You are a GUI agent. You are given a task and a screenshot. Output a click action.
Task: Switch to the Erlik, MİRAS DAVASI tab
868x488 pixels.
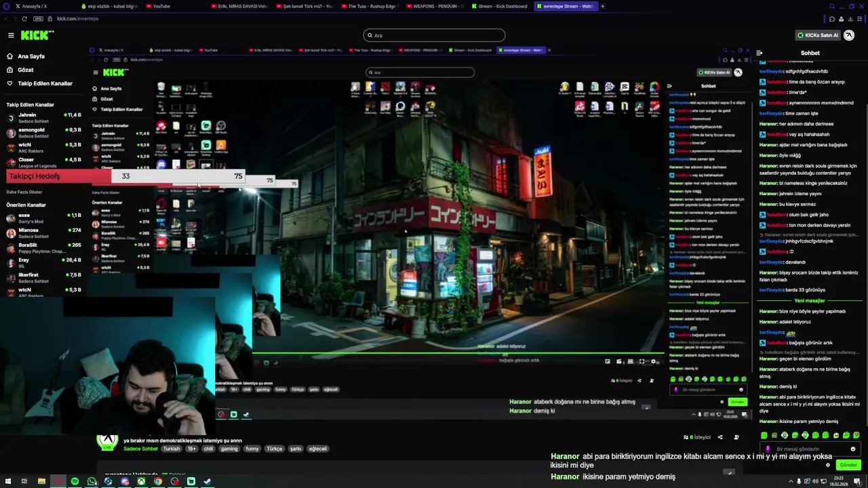point(241,6)
